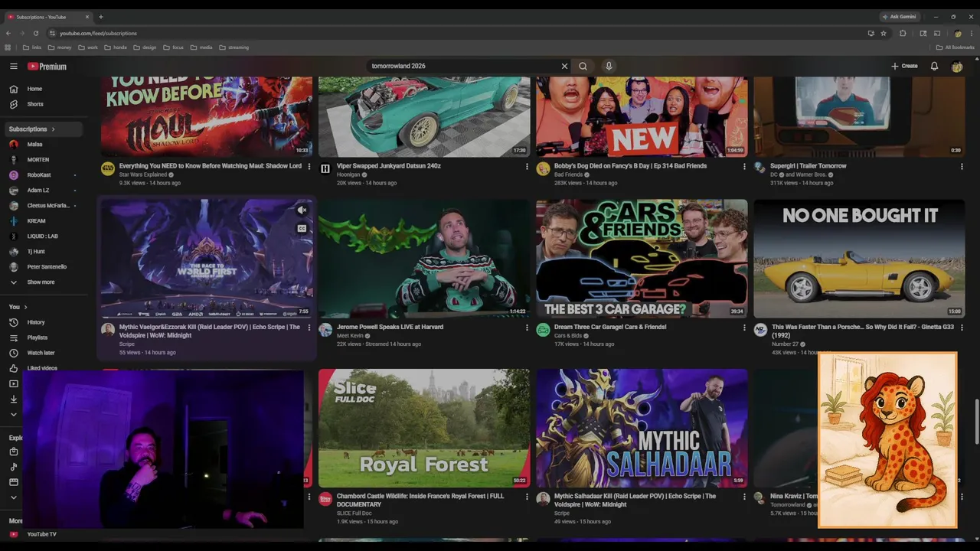
Task: Expand the You section chevron
Action: click(x=25, y=307)
